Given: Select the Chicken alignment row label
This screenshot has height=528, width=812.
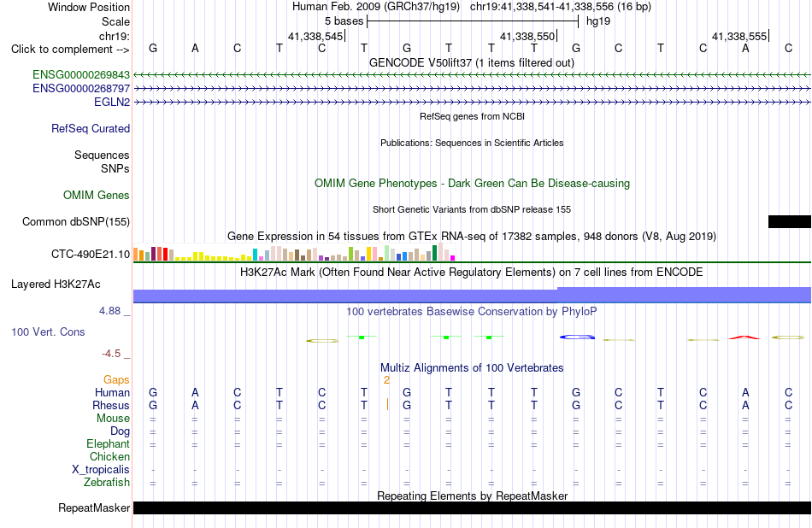Looking at the screenshot, I should [x=109, y=456].
